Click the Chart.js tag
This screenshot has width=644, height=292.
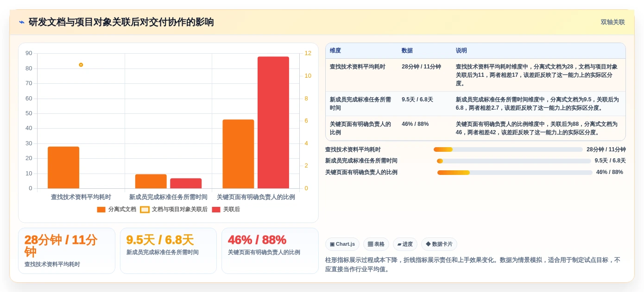click(x=342, y=244)
